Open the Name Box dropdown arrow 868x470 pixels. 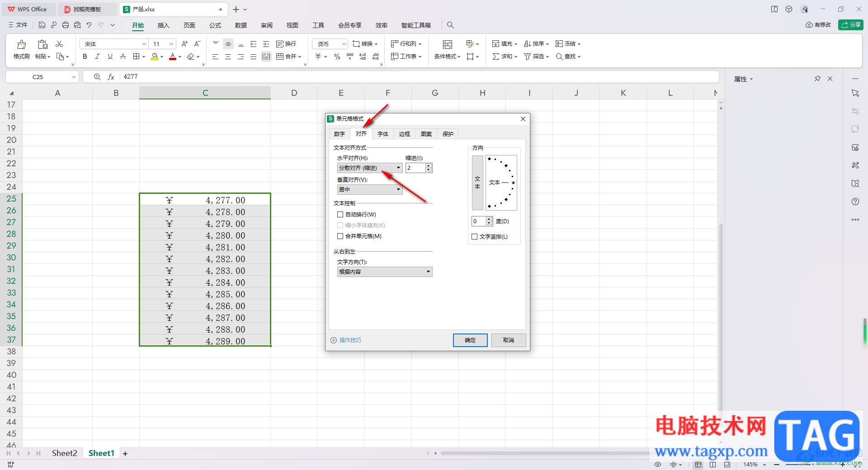(73, 77)
